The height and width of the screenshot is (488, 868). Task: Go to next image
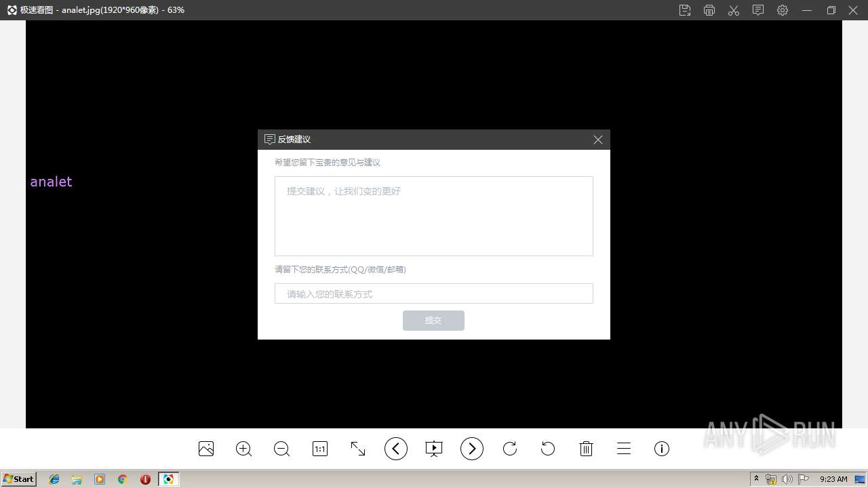pyautogui.click(x=472, y=449)
